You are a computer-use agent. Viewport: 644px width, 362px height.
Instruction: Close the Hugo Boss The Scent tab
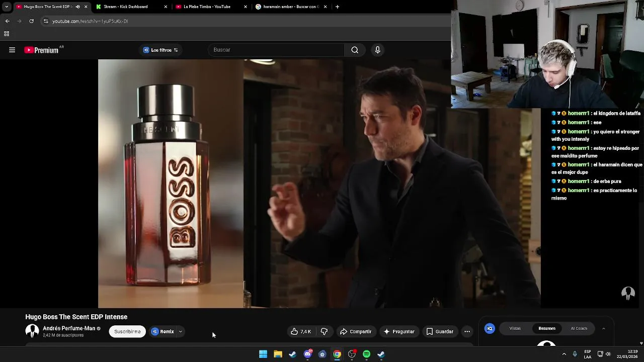[86, 7]
